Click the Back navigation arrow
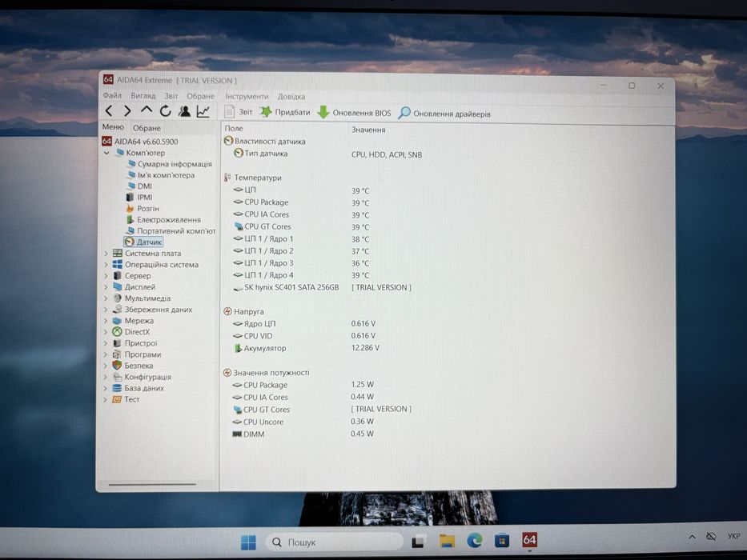Image resolution: width=747 pixels, height=560 pixels. (109, 111)
